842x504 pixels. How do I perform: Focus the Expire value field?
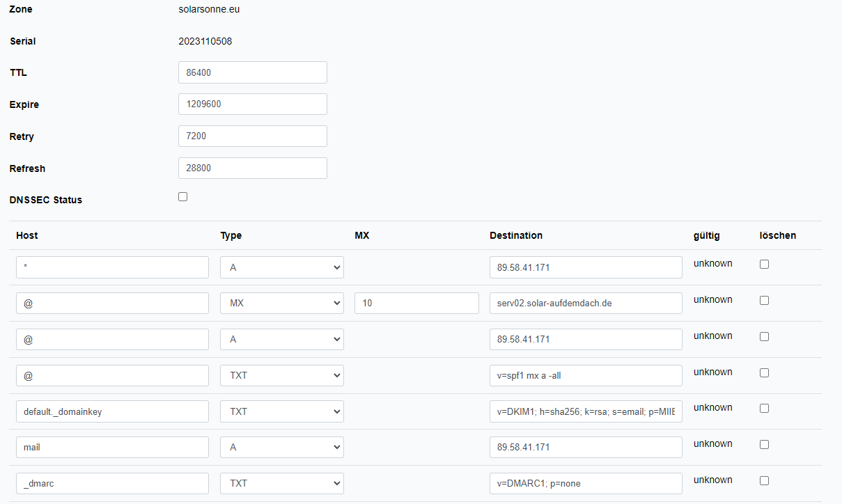pyautogui.click(x=252, y=104)
